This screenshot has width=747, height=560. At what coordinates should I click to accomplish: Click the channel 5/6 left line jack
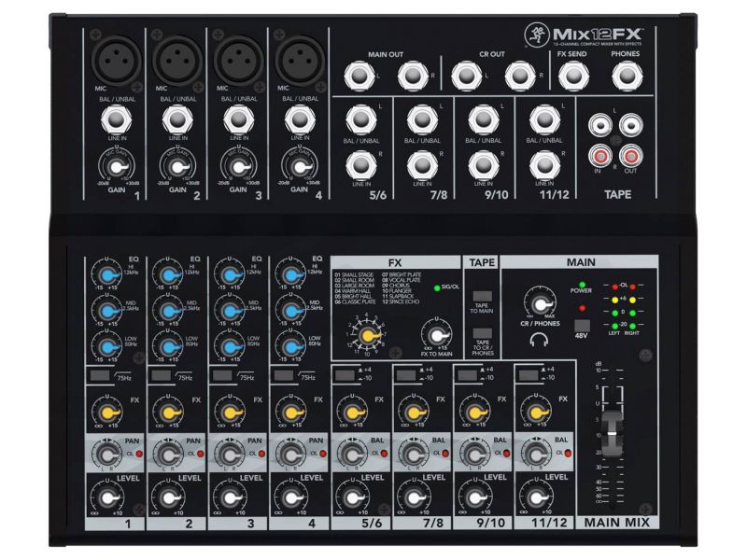[x=360, y=119]
